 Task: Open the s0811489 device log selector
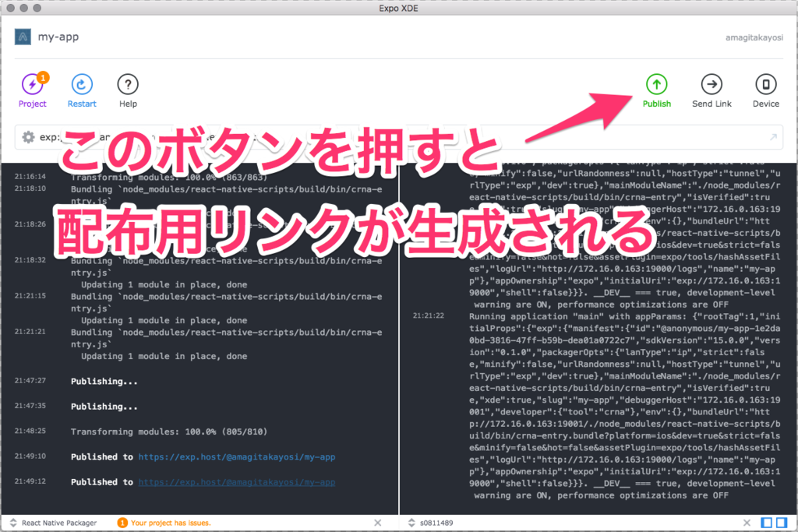tap(430, 523)
